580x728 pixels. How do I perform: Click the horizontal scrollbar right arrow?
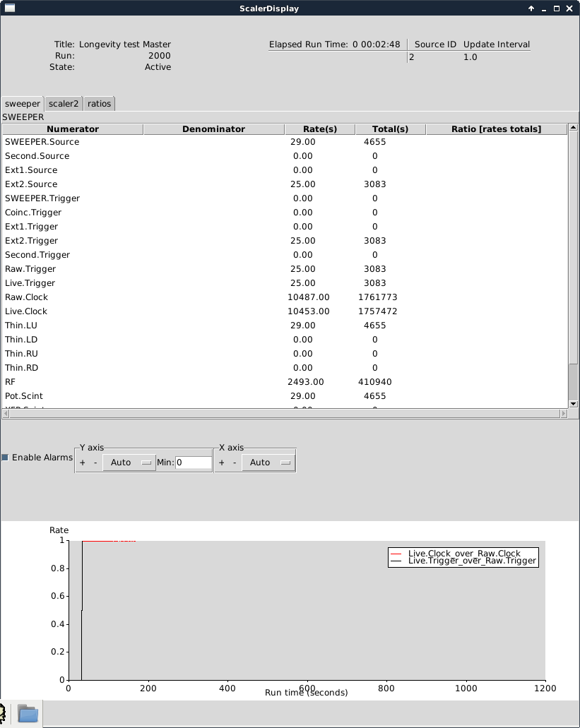564,413
